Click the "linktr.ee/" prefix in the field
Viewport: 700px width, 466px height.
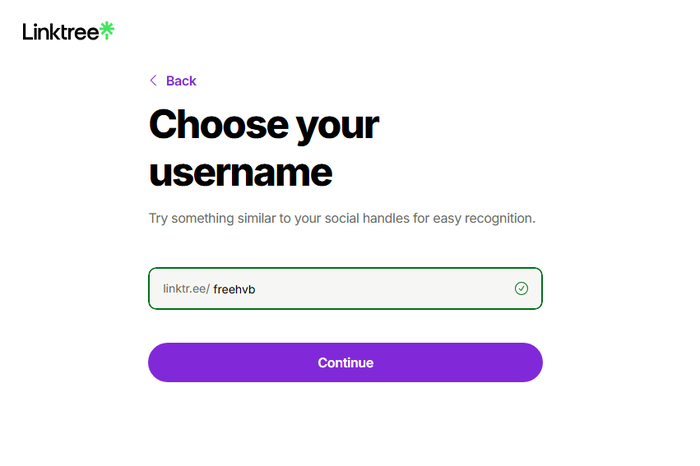point(186,289)
